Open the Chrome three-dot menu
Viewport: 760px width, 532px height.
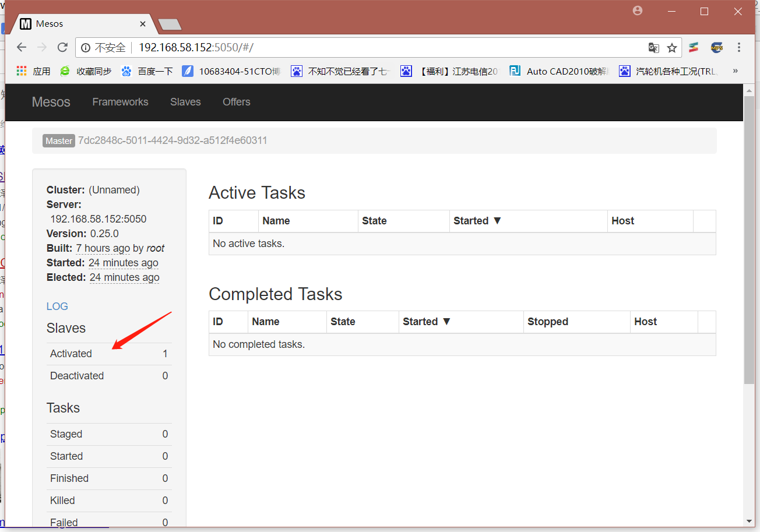(x=739, y=48)
